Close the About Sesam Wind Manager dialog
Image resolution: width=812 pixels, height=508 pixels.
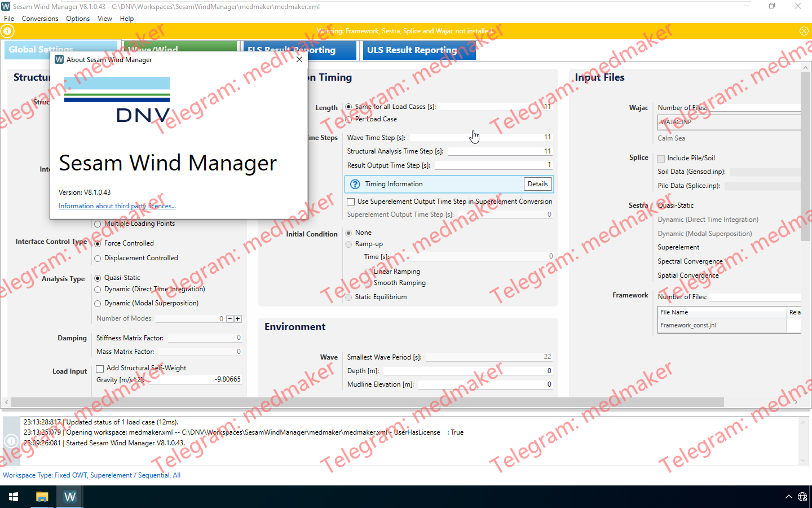(x=299, y=59)
